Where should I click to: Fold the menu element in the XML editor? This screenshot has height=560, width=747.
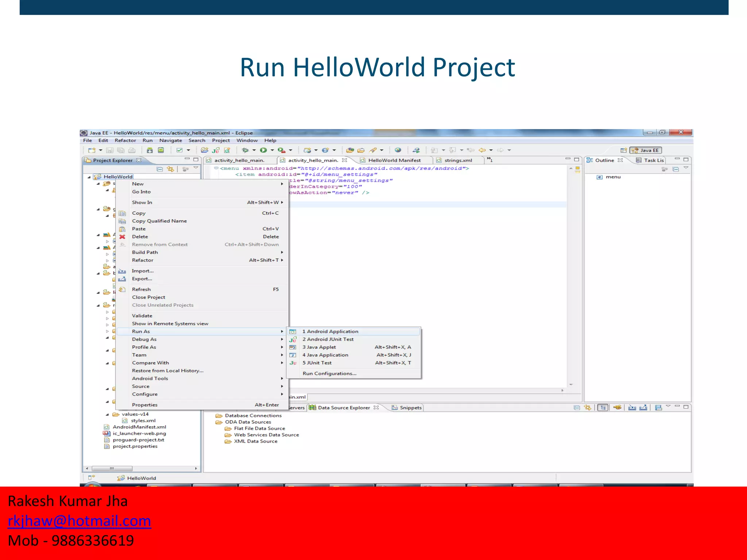pyautogui.click(x=216, y=168)
